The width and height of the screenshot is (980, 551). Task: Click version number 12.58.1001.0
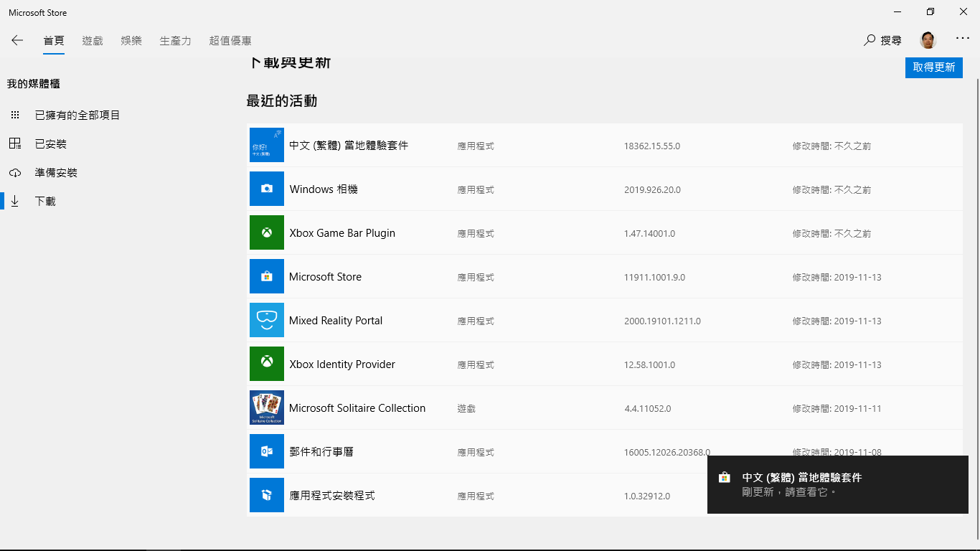pos(650,364)
